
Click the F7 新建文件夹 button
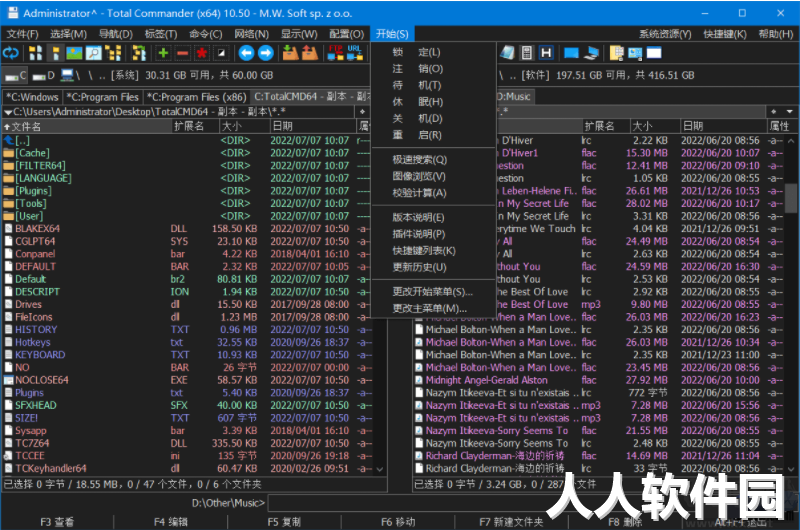point(511,522)
